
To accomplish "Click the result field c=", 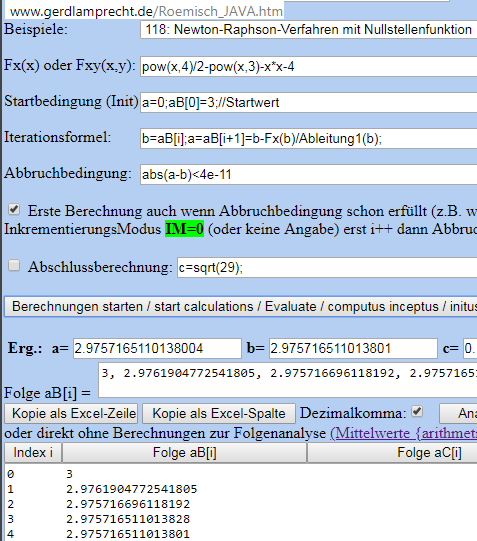I will click(x=470, y=348).
